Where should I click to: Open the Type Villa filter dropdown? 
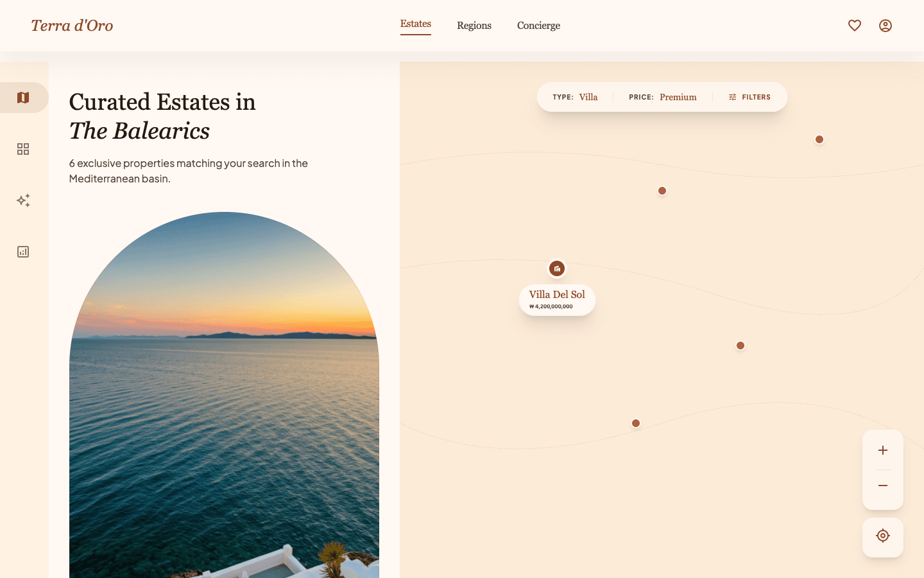pos(575,97)
